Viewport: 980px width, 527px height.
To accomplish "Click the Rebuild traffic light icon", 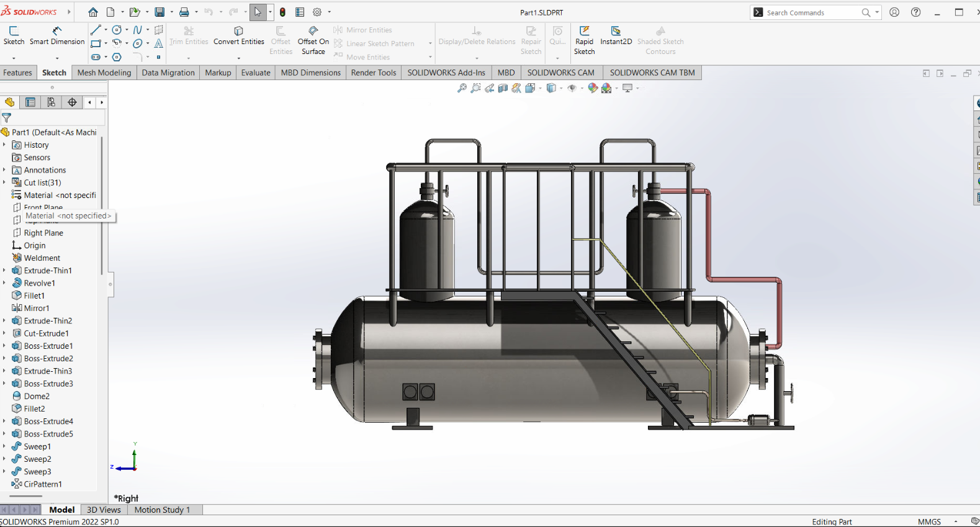I will pos(282,12).
